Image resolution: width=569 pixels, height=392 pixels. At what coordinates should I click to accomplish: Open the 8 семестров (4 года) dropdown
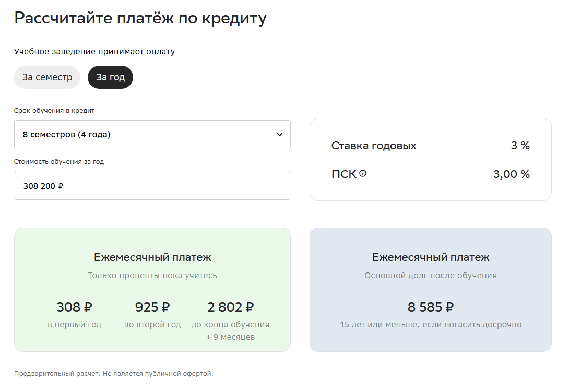coord(152,135)
